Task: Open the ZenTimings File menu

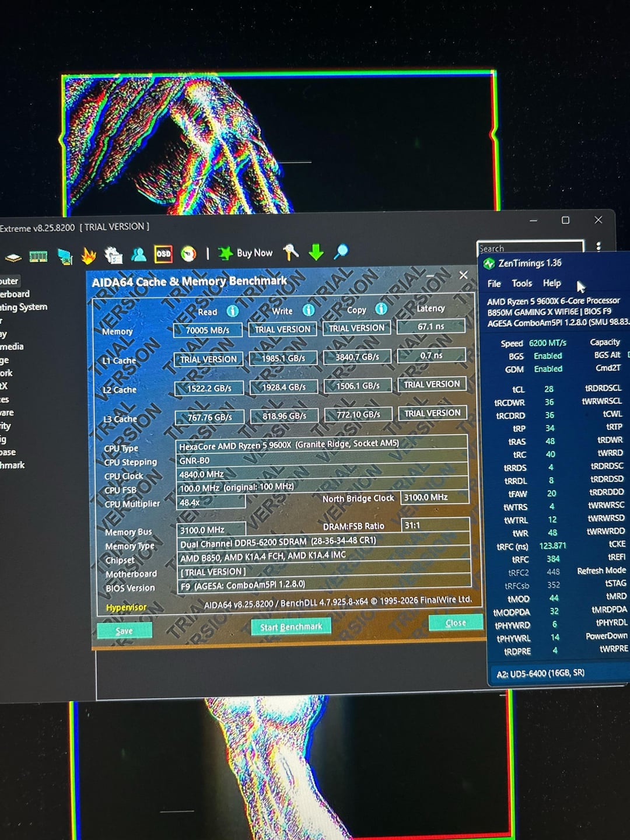Action: click(494, 283)
